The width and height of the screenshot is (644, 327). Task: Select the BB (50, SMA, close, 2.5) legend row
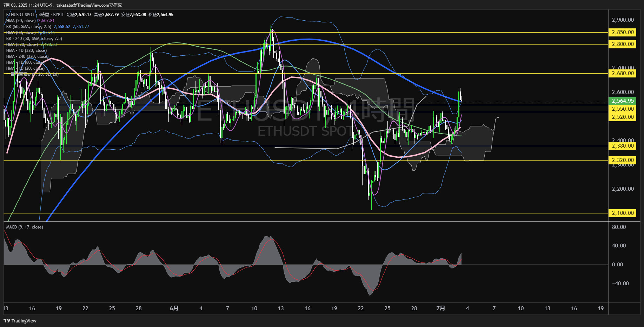pos(29,27)
